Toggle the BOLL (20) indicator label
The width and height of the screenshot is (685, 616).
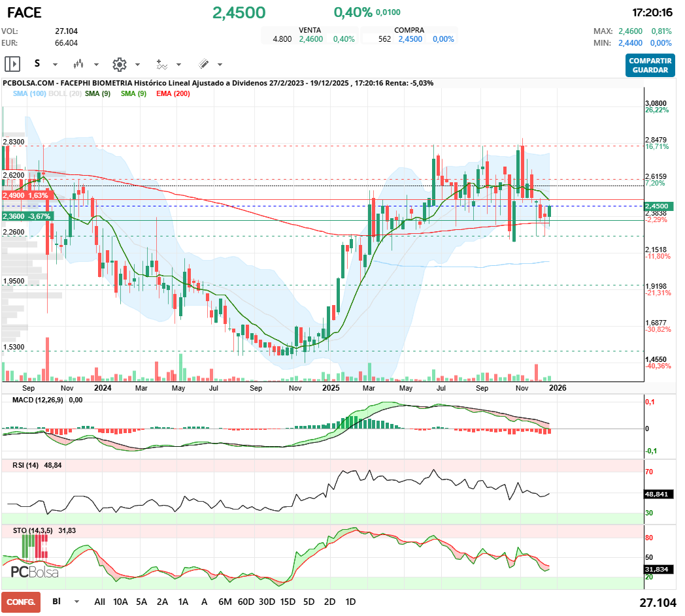tap(65, 94)
